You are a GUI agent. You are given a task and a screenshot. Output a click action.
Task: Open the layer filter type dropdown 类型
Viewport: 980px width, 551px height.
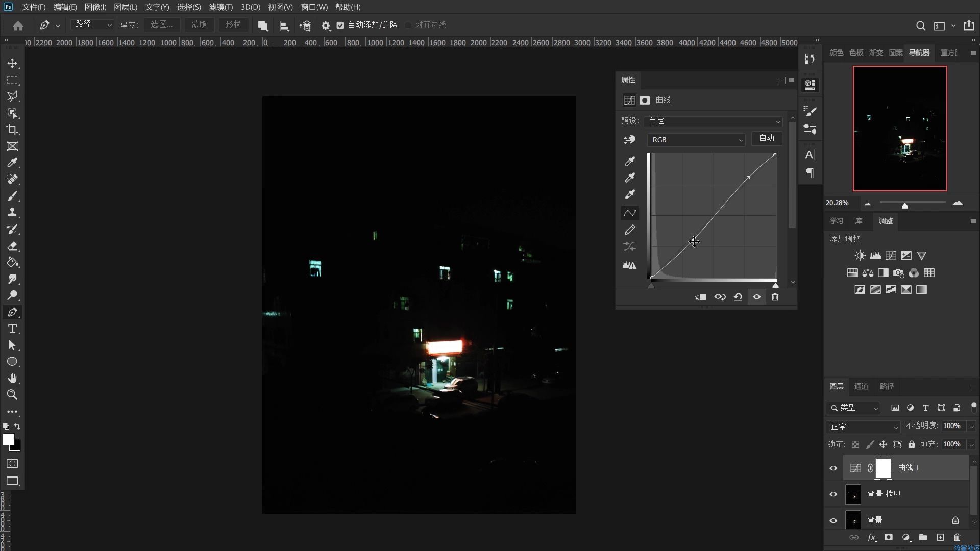coord(853,408)
